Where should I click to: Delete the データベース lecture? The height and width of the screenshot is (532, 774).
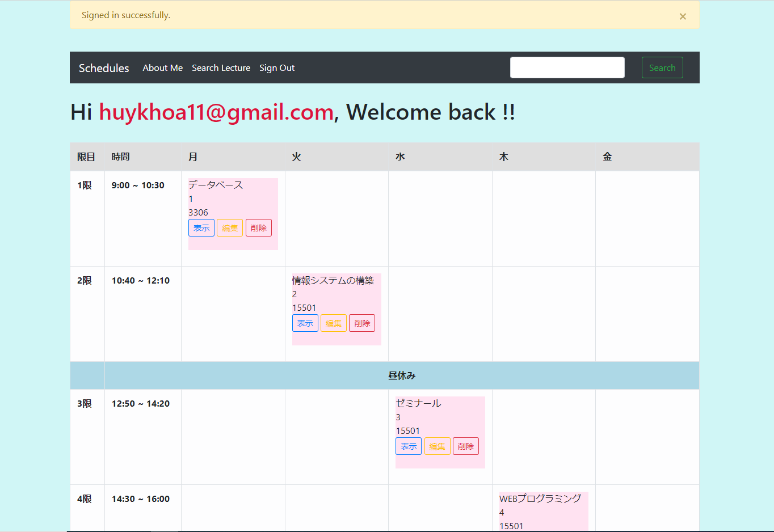259,227
